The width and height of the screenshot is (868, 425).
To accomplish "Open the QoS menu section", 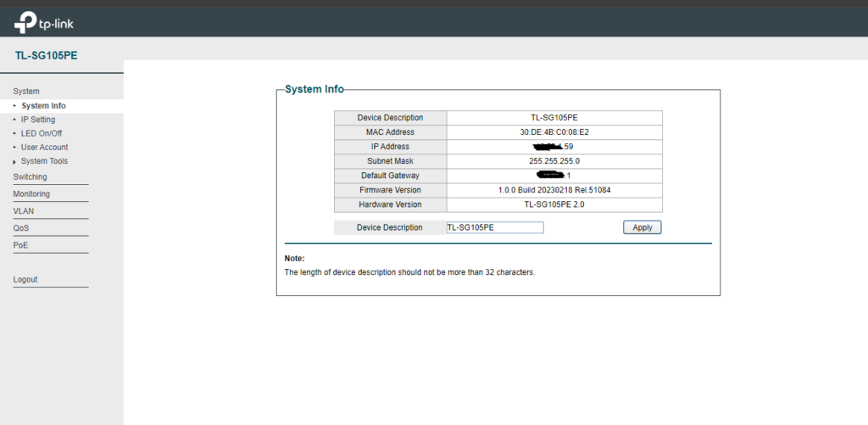I will (x=21, y=227).
